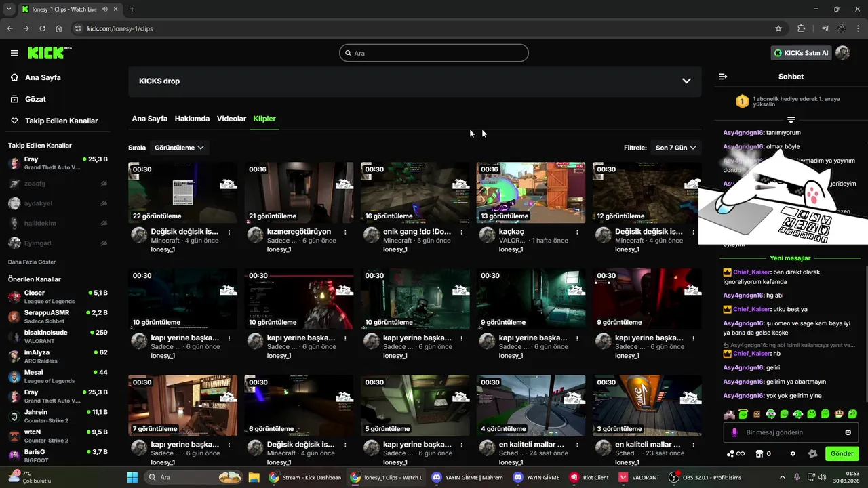Reload the browser page
868x488 pixels.
[42, 28]
